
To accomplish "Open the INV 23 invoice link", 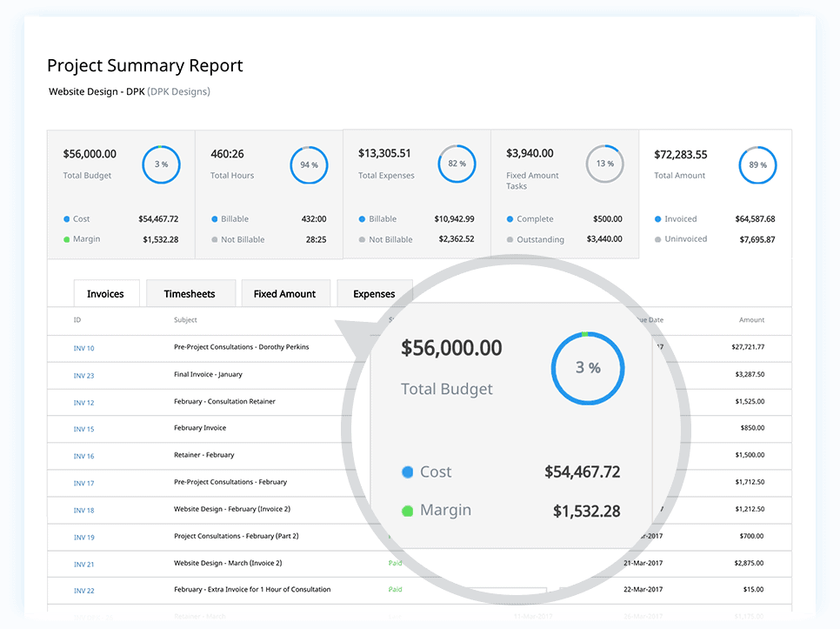I will (84, 376).
